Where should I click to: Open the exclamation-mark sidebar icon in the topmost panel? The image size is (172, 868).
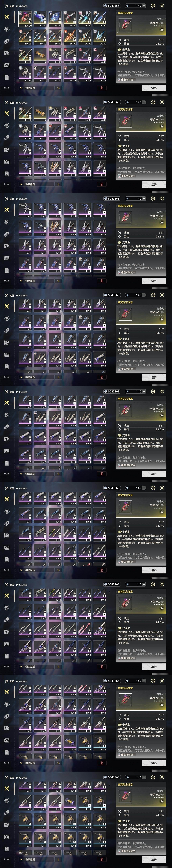coord(6,77)
